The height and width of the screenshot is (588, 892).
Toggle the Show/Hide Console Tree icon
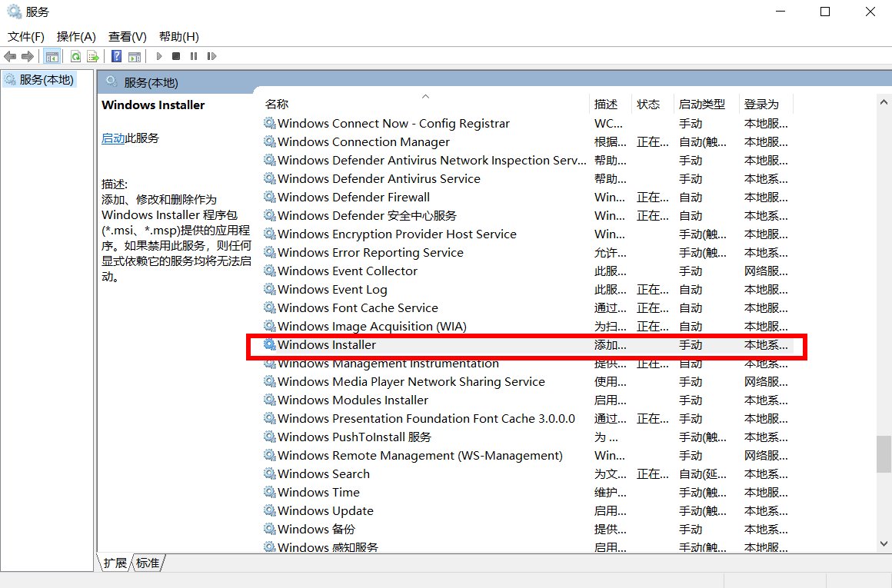click(x=52, y=56)
